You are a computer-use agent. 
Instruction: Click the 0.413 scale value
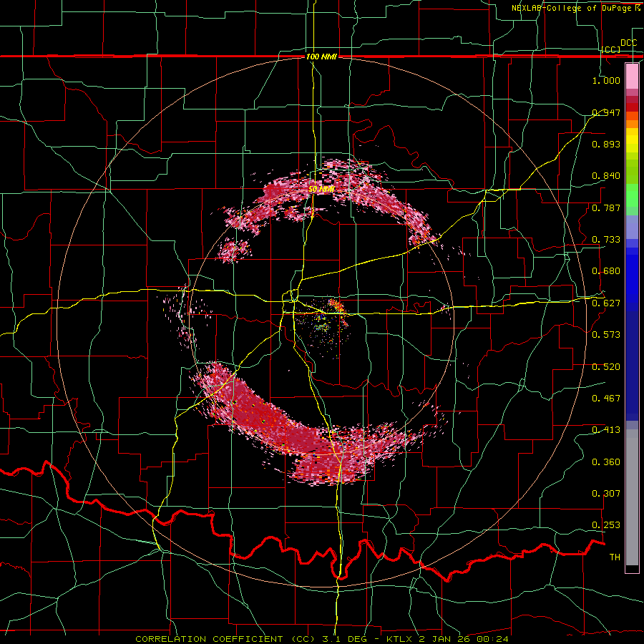point(606,430)
